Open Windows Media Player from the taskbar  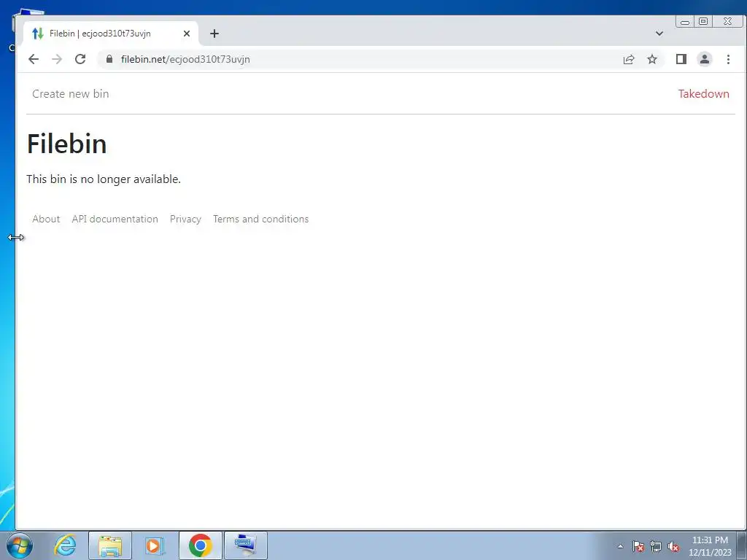(x=155, y=545)
